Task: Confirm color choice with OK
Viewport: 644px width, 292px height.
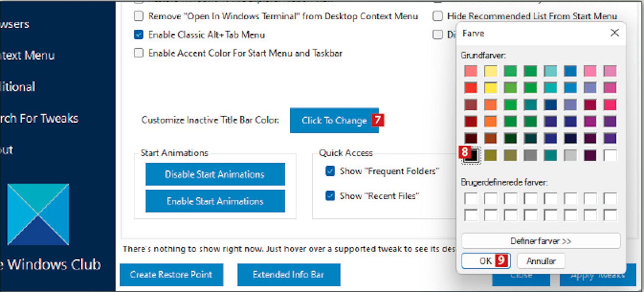Action: tap(486, 261)
